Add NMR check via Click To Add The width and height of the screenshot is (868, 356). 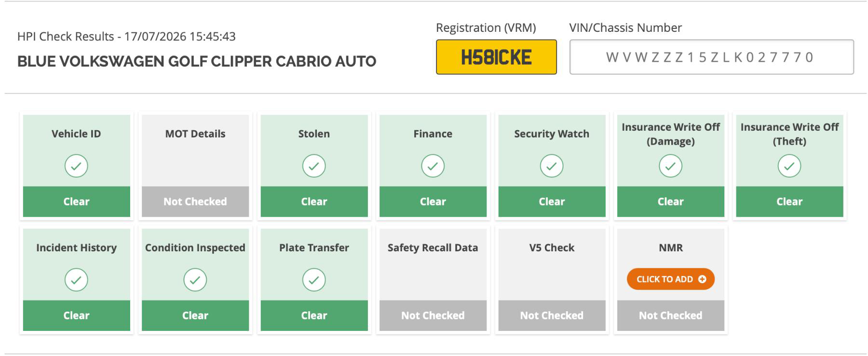pos(671,279)
